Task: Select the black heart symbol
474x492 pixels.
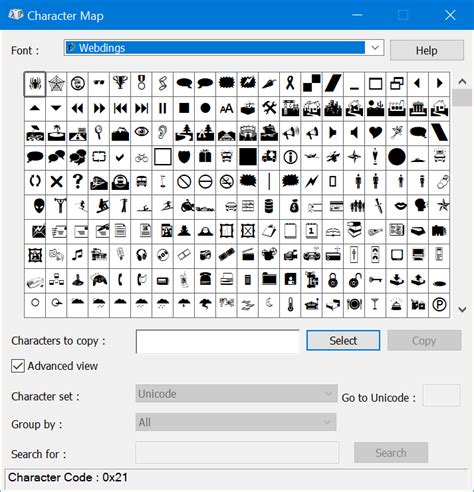Action: (x=375, y=133)
